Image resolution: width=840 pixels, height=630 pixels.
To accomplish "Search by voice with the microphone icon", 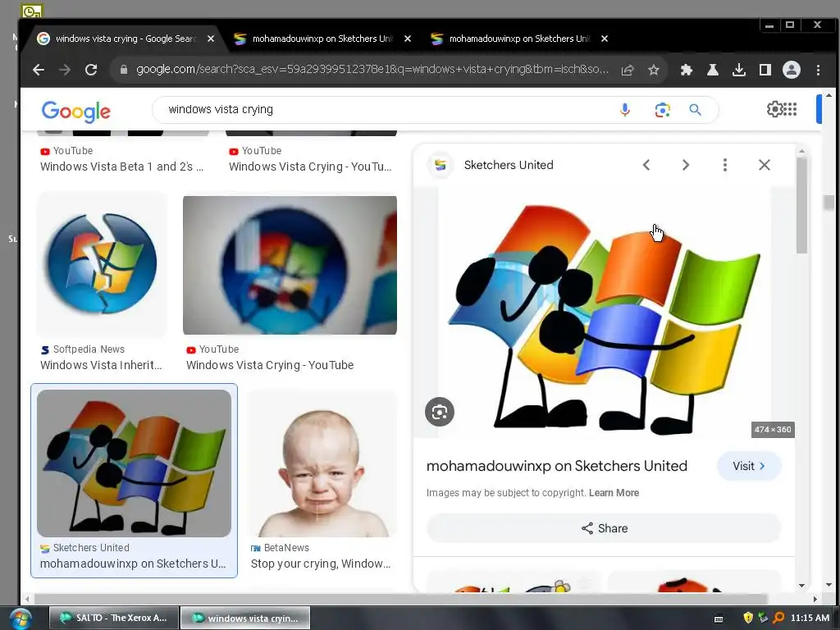I will (x=624, y=110).
